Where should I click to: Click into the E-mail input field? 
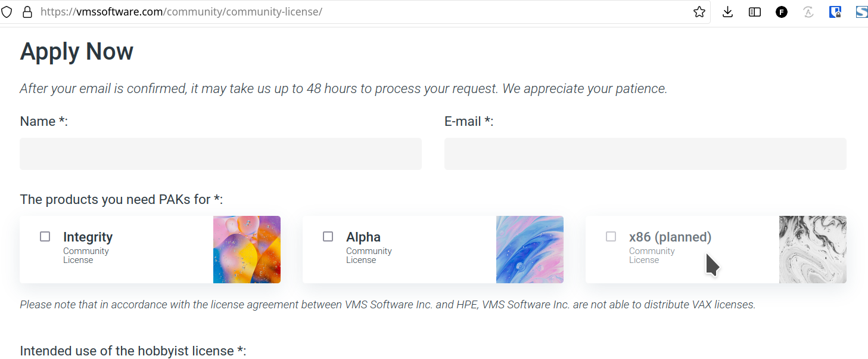[645, 154]
